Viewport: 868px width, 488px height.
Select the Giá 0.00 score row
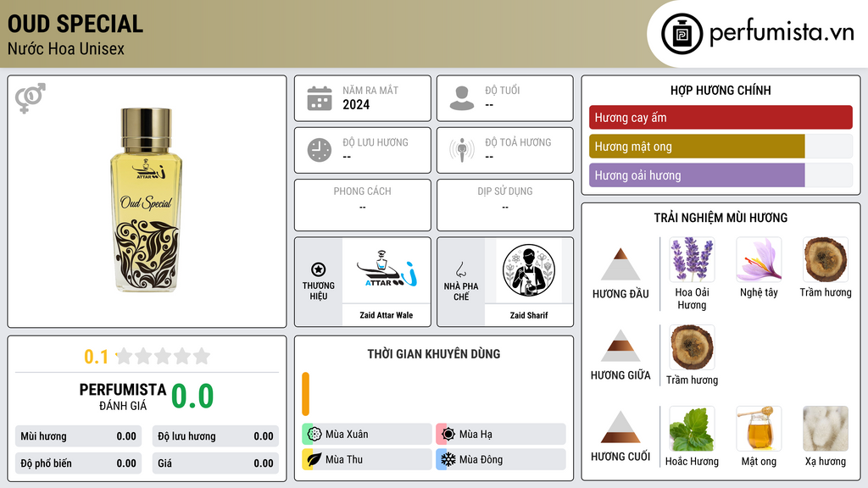click(x=215, y=463)
